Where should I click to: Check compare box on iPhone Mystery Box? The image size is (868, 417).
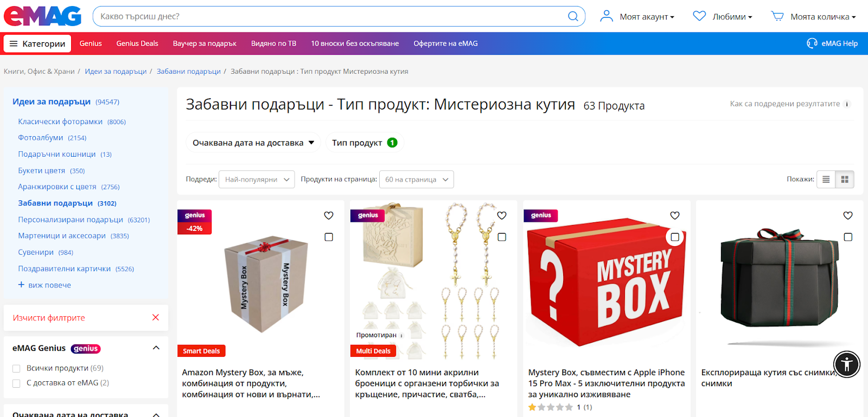[675, 237]
